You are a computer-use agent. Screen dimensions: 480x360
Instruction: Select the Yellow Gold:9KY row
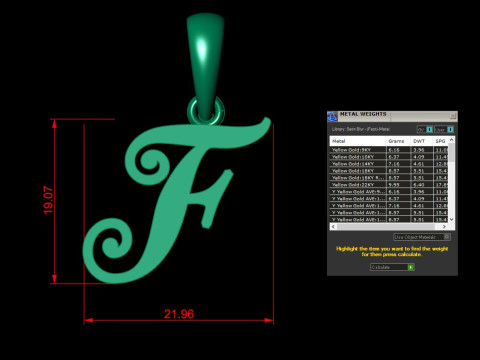389,150
